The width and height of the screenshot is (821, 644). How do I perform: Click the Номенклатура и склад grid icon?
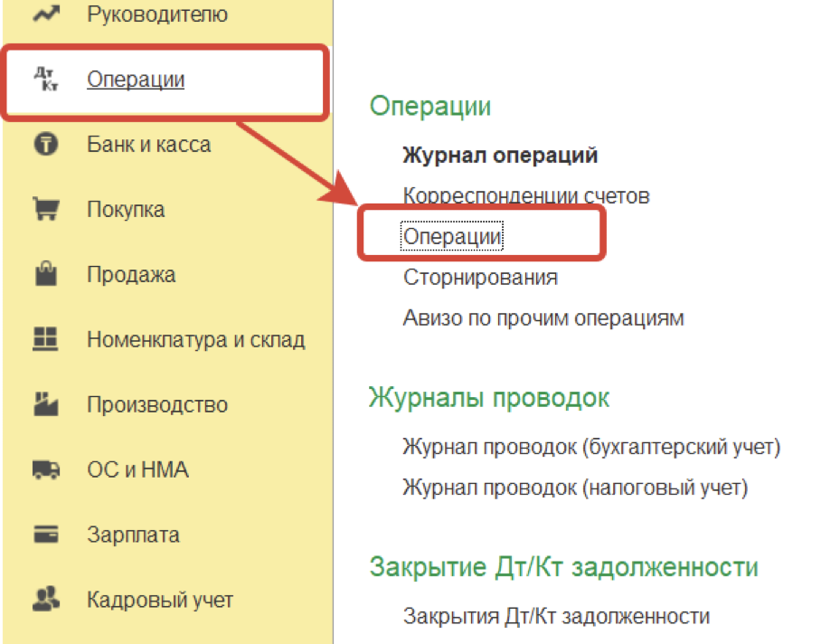(x=45, y=340)
